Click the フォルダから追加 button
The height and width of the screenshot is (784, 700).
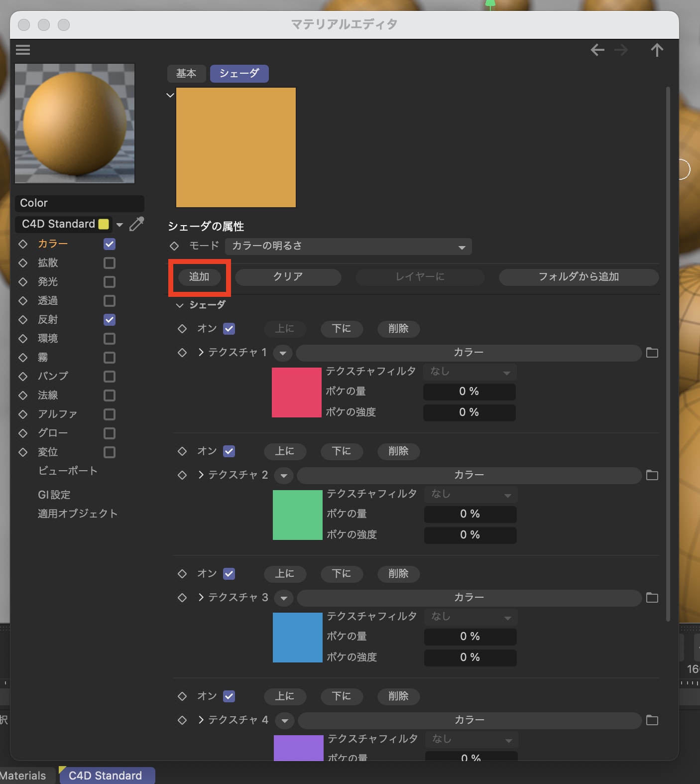(x=579, y=277)
